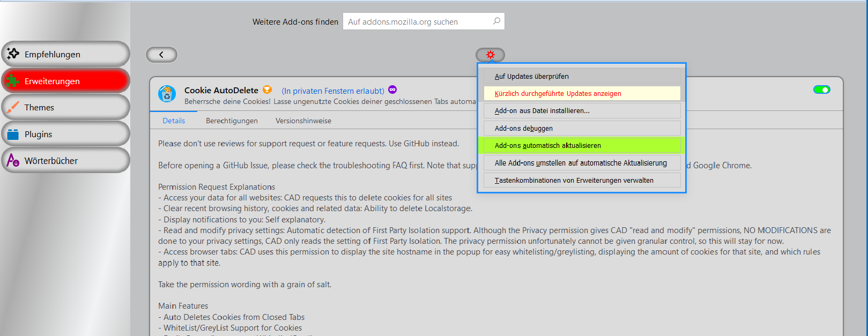
Task: Click the blue Plugins block icon
Action: click(x=13, y=134)
